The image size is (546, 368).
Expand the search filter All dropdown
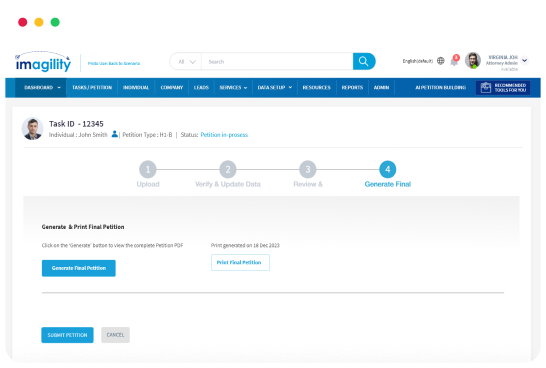(186, 62)
